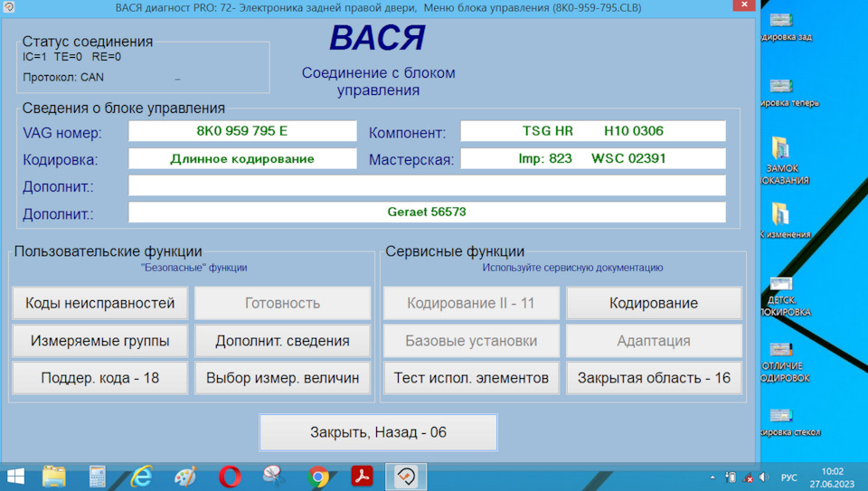Click the field showing Geraet 56573
868x491 pixels.
tap(427, 212)
